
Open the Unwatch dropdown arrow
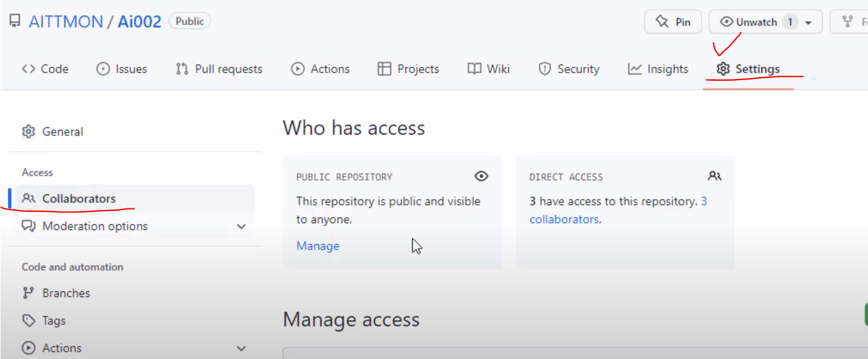point(808,23)
